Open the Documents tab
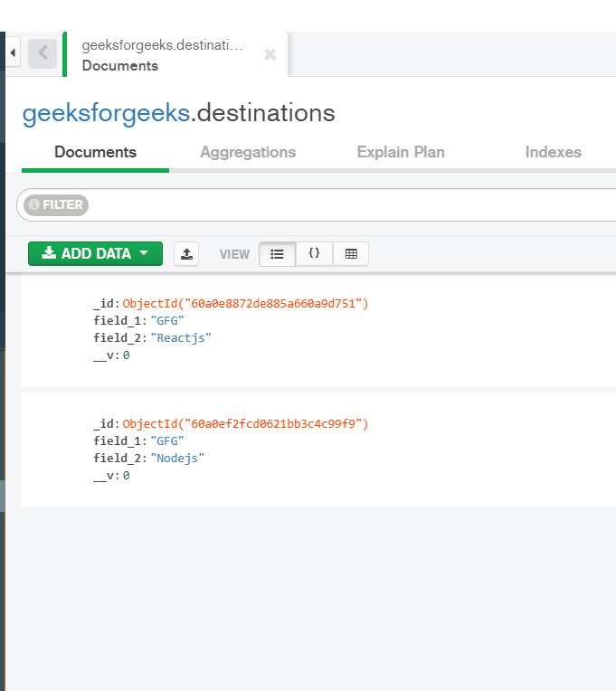 pyautogui.click(x=95, y=152)
